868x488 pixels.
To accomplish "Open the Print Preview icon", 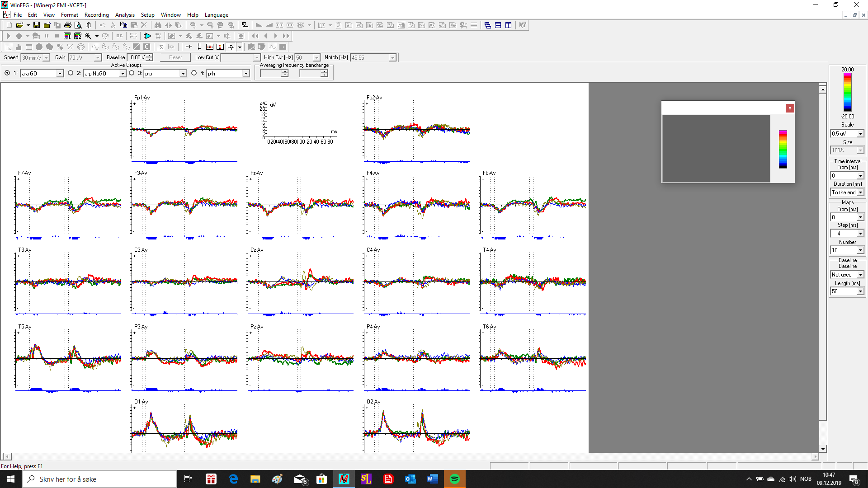I will tap(78, 25).
